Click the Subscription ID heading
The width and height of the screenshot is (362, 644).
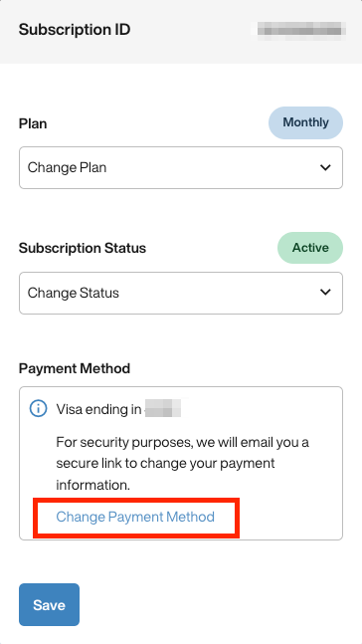pyautogui.click(x=75, y=30)
